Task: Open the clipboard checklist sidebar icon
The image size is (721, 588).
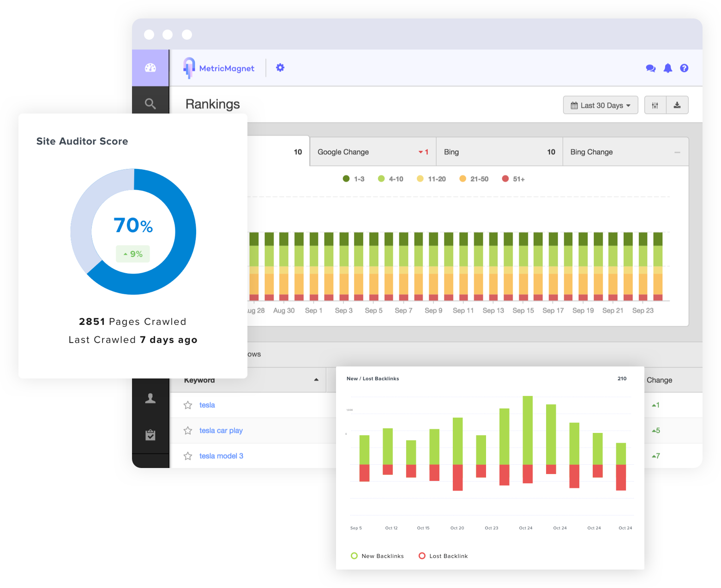Action: click(x=150, y=435)
